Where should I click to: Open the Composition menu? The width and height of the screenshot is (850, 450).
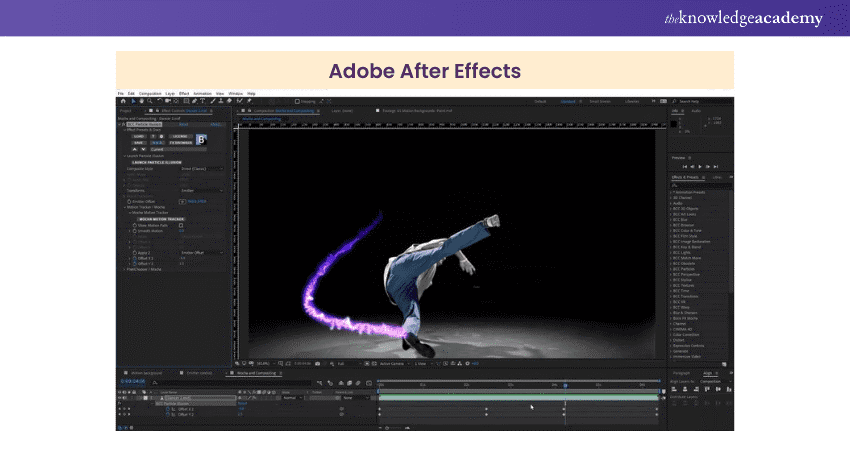151,93
